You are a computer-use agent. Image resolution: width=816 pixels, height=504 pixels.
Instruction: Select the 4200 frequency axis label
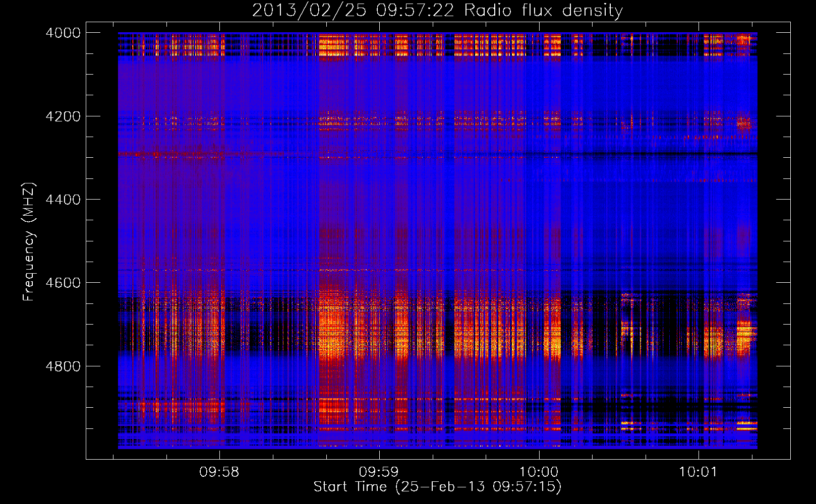click(x=63, y=116)
